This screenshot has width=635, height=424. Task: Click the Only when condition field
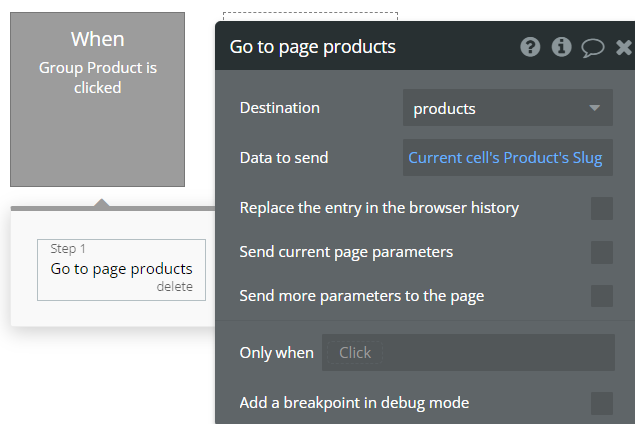pyautogui.click(x=468, y=352)
